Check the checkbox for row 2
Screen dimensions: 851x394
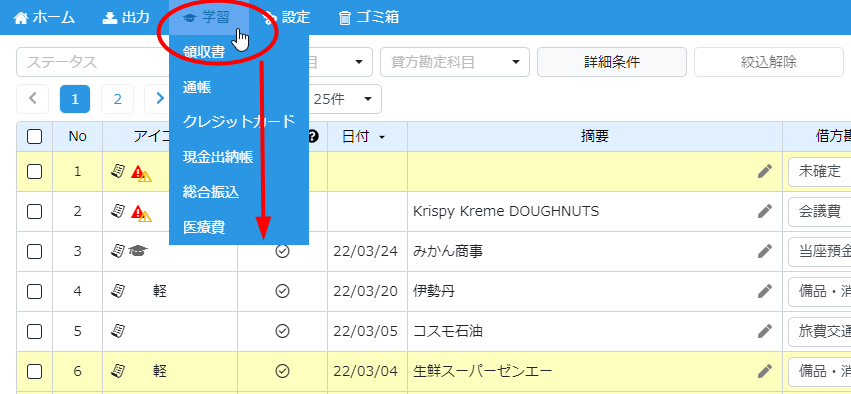pos(35,211)
